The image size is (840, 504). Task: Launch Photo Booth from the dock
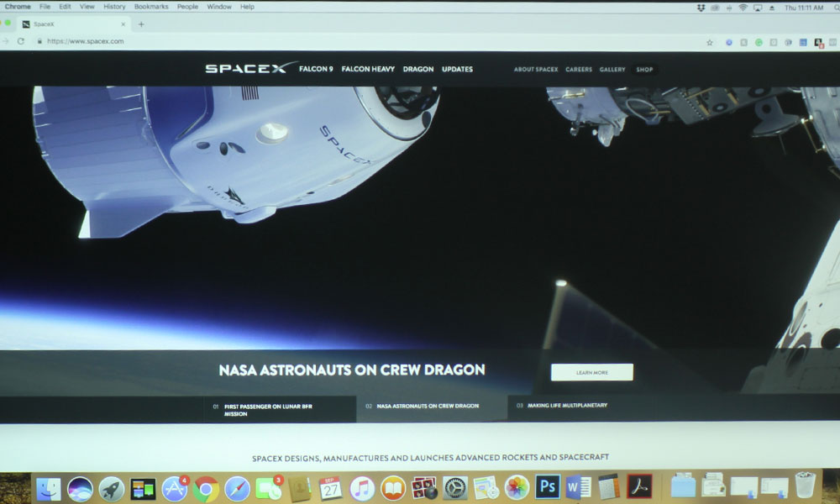(424, 489)
